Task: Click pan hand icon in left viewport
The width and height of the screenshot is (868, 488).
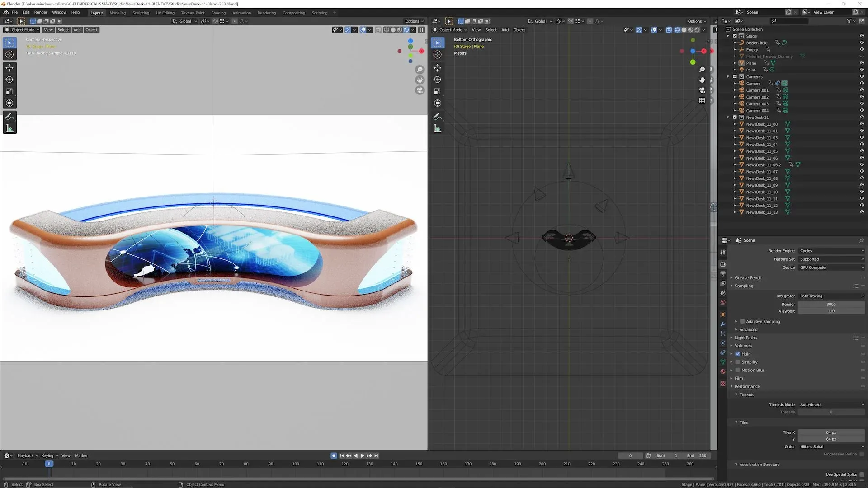Action: (x=420, y=80)
